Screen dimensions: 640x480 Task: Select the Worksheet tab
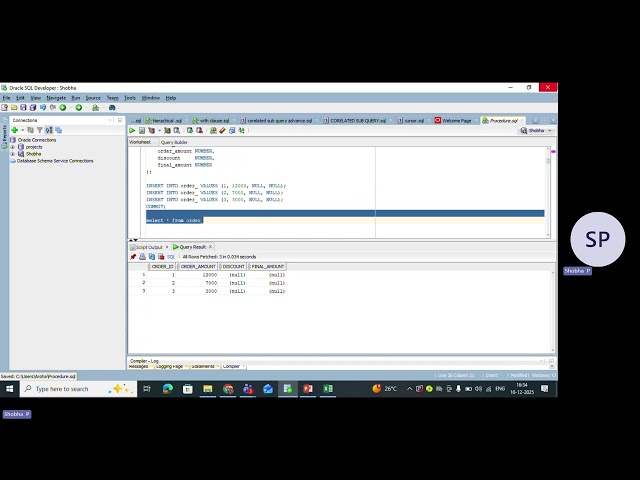[x=140, y=142]
